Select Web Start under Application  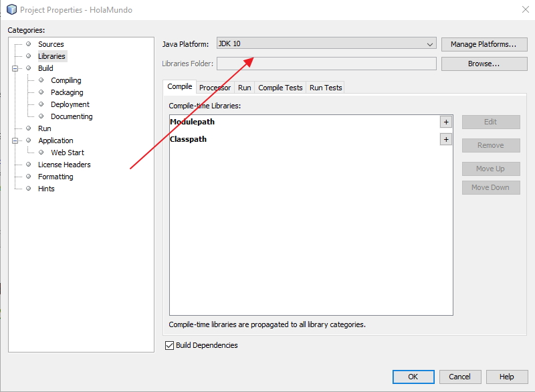[68, 153]
